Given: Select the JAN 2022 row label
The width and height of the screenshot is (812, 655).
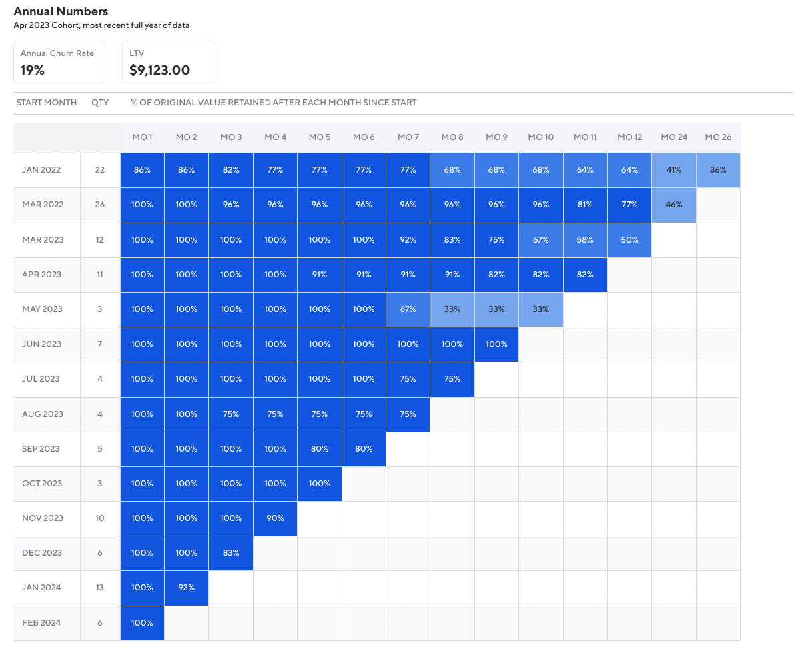Looking at the screenshot, I should (41, 170).
